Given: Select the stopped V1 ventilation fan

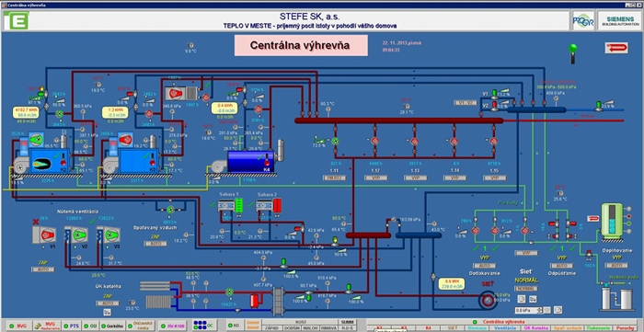Looking at the screenshot, I should pyautogui.click(x=44, y=235).
